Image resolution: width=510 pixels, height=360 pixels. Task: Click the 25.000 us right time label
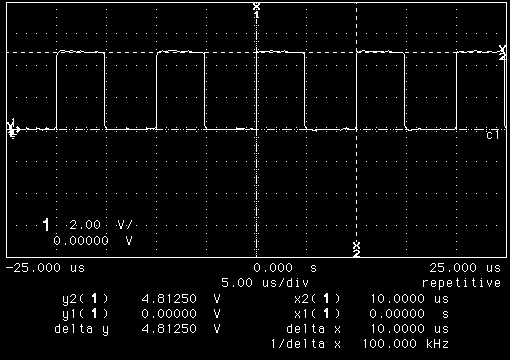tap(465, 268)
